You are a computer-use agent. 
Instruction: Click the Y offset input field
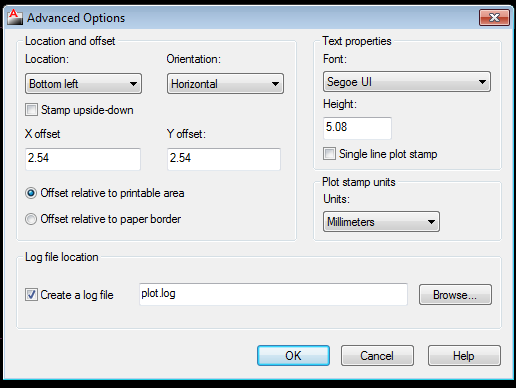coord(224,159)
